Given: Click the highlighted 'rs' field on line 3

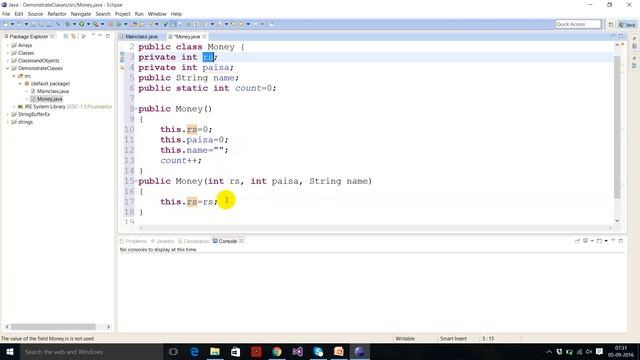Looking at the screenshot, I should [x=208, y=57].
